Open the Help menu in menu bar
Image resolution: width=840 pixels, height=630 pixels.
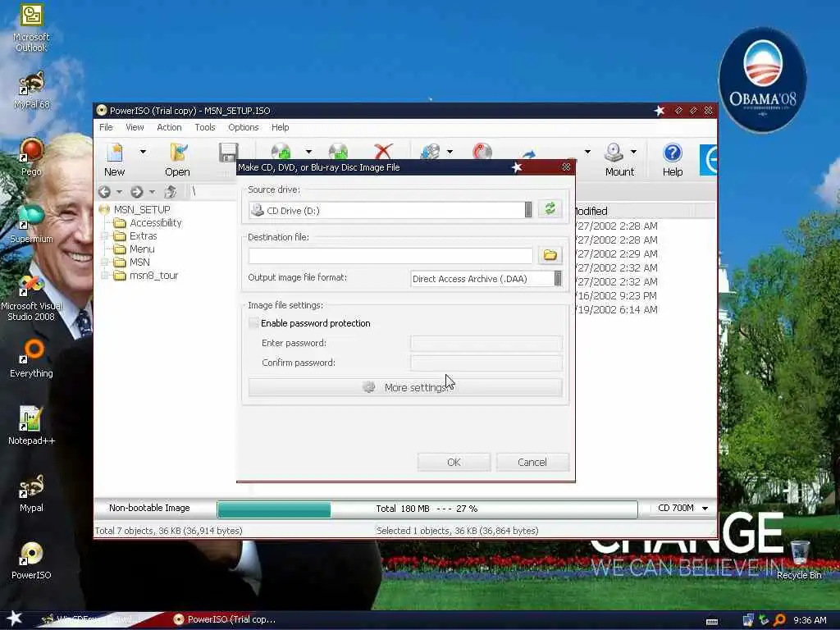tap(280, 127)
